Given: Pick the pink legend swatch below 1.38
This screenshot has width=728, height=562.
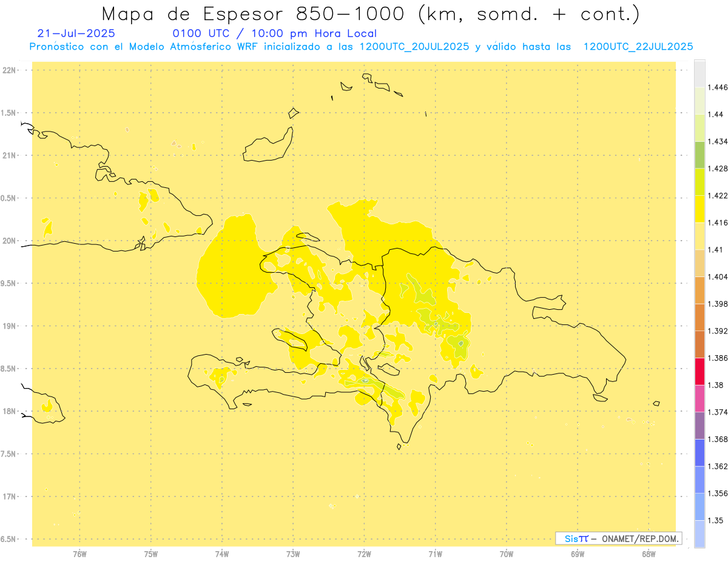Looking at the screenshot, I should coord(699,398).
